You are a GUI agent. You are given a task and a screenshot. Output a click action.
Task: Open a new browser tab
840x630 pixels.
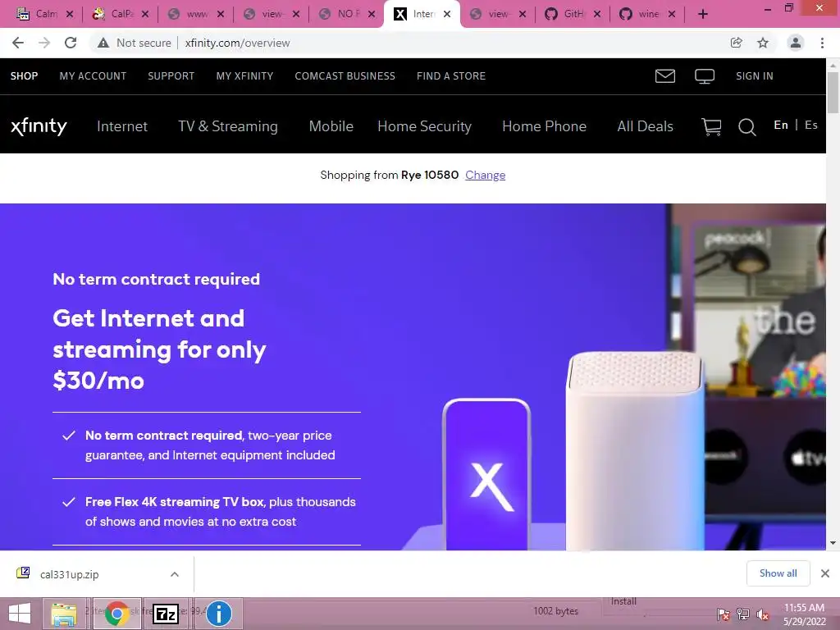703,14
